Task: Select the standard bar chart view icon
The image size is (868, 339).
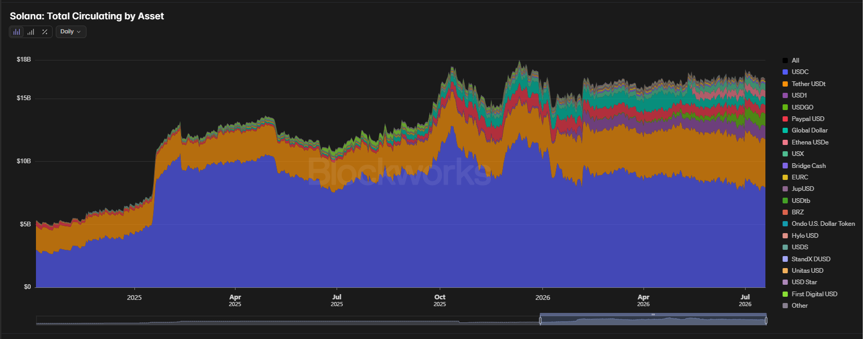Action: pos(17,32)
